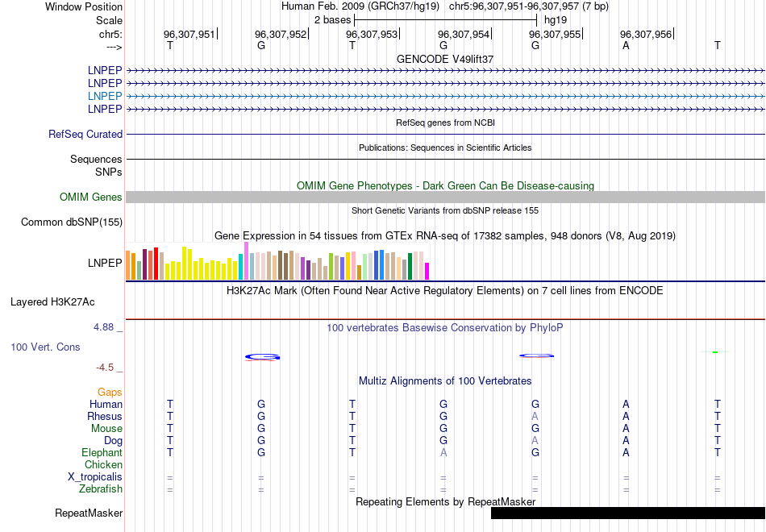Screen dimensions: 766x532
Task: Select the Elephant alignment row label
Action: pyautogui.click(x=102, y=453)
